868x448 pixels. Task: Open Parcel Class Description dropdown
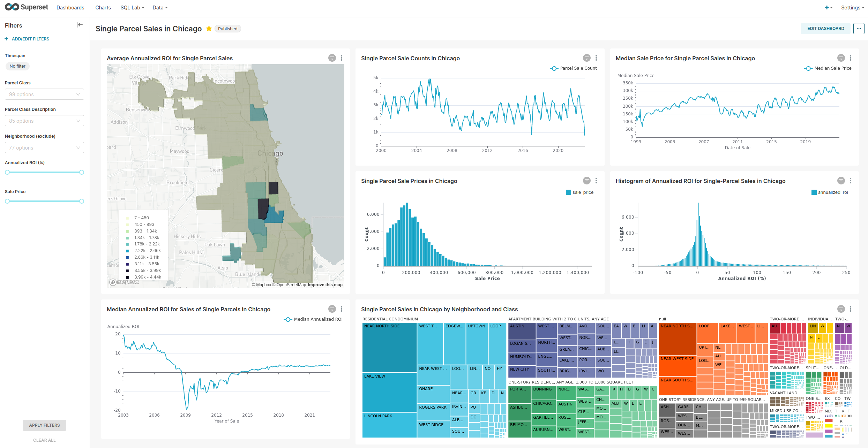(x=44, y=121)
